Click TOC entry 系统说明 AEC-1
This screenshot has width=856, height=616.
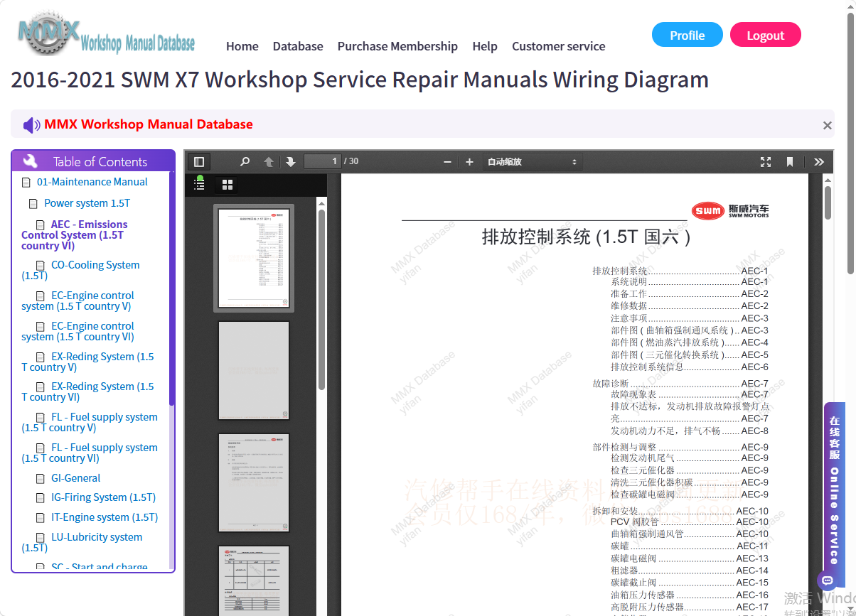pos(690,282)
